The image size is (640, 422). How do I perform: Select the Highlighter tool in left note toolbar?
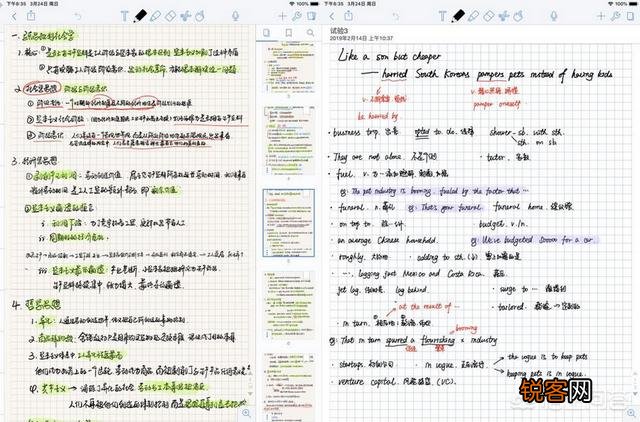point(155,16)
